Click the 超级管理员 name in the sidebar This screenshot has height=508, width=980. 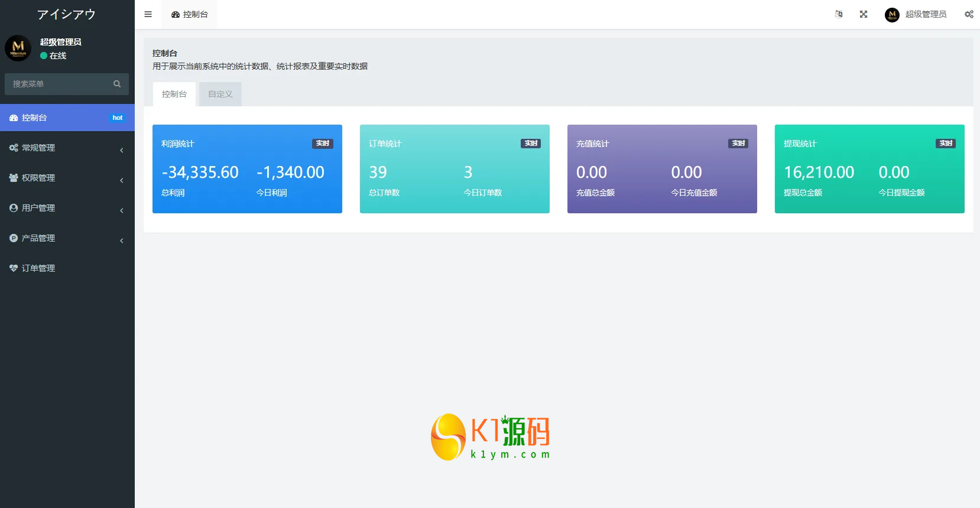61,42
